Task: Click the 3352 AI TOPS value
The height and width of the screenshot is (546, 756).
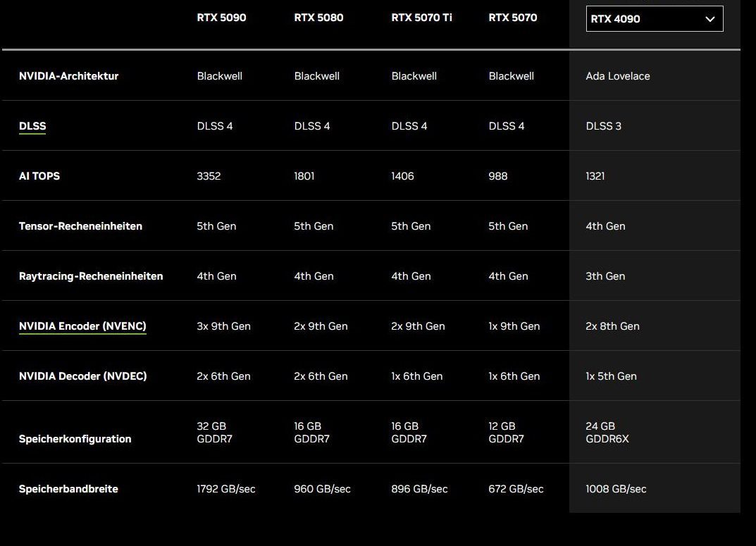Action: click(209, 176)
